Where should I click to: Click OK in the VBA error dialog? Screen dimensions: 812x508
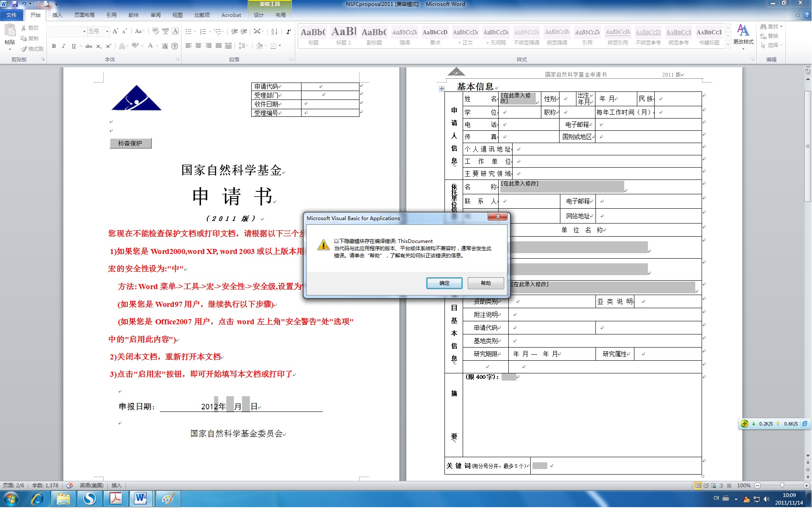pyautogui.click(x=444, y=283)
